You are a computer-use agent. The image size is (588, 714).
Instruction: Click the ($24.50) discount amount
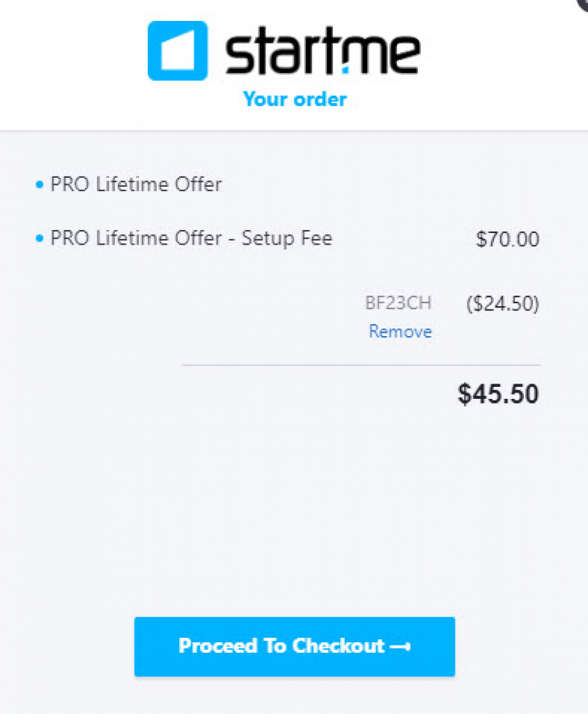click(x=502, y=303)
